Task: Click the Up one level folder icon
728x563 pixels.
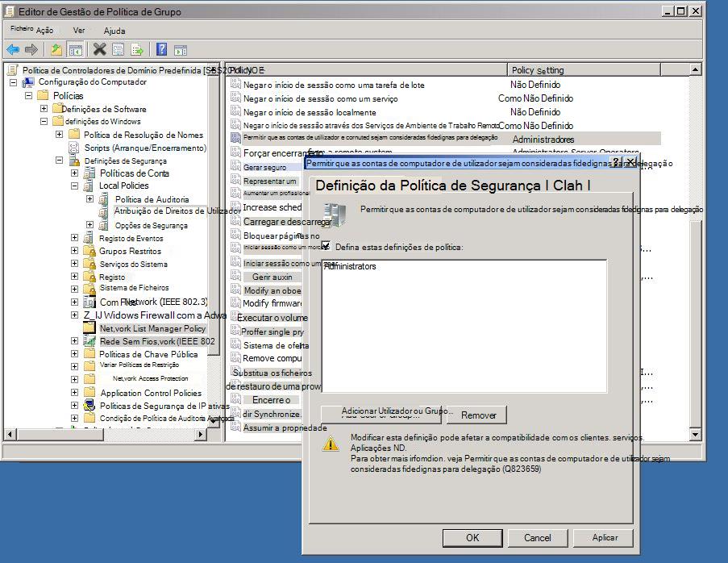Action: [56, 49]
